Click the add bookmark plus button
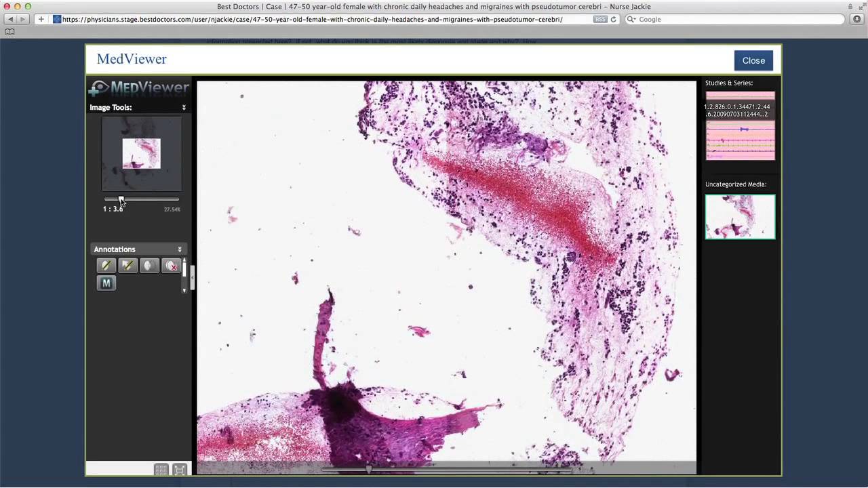The height and width of the screenshot is (488, 868). (41, 19)
